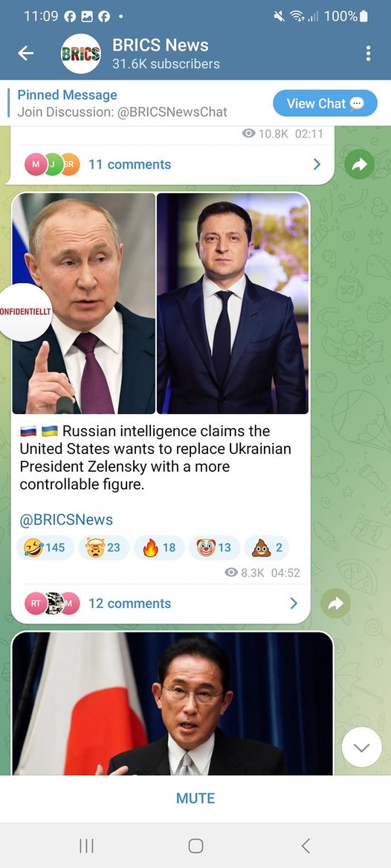Viewport: 391px width, 868px height.
Task: Toggle clown emoji reaction with 13
Action: click(x=214, y=548)
